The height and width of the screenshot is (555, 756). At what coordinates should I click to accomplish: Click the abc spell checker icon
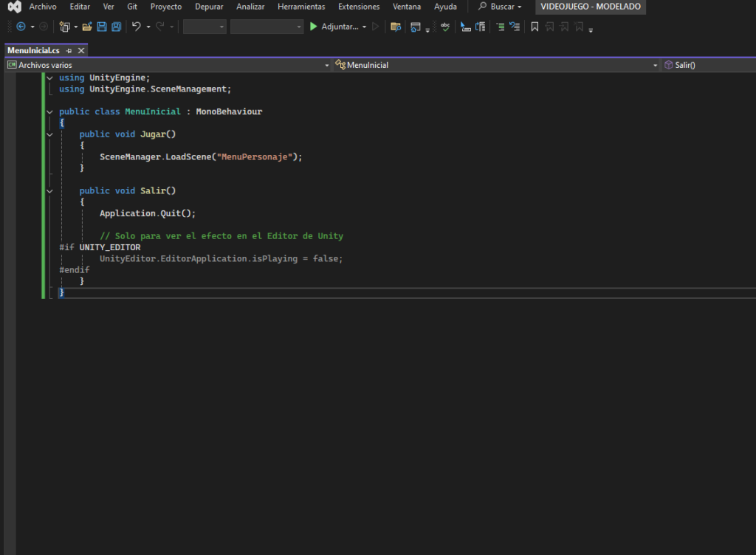click(x=445, y=27)
